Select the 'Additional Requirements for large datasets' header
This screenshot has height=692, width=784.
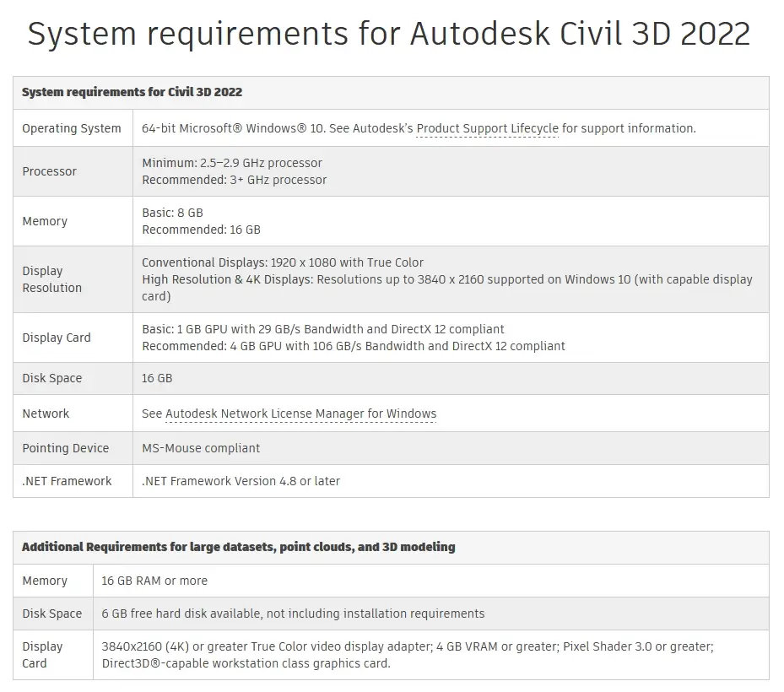[x=239, y=547]
